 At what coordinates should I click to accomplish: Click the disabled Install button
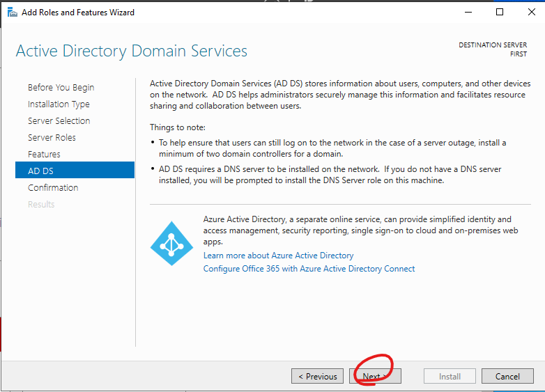tap(450, 377)
